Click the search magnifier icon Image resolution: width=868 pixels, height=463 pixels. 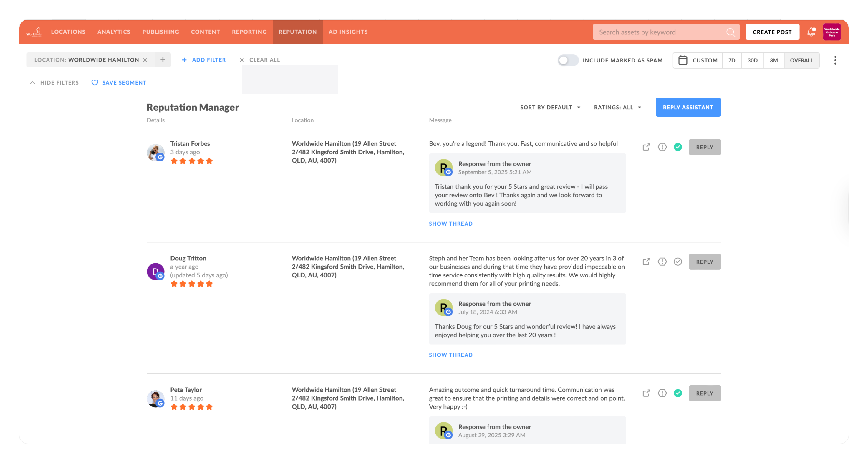point(730,32)
